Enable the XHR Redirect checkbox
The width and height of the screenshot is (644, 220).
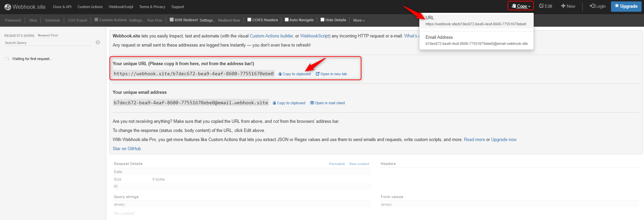point(172,20)
